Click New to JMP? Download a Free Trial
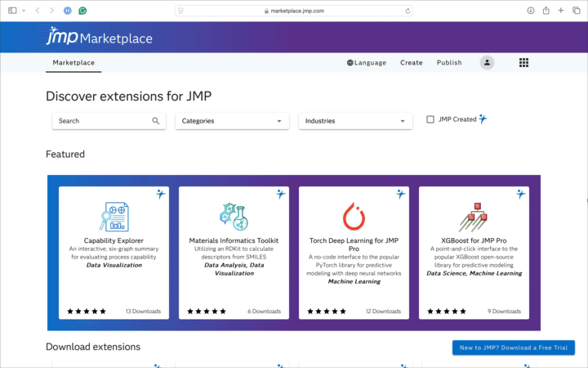588x368 pixels. click(x=514, y=348)
